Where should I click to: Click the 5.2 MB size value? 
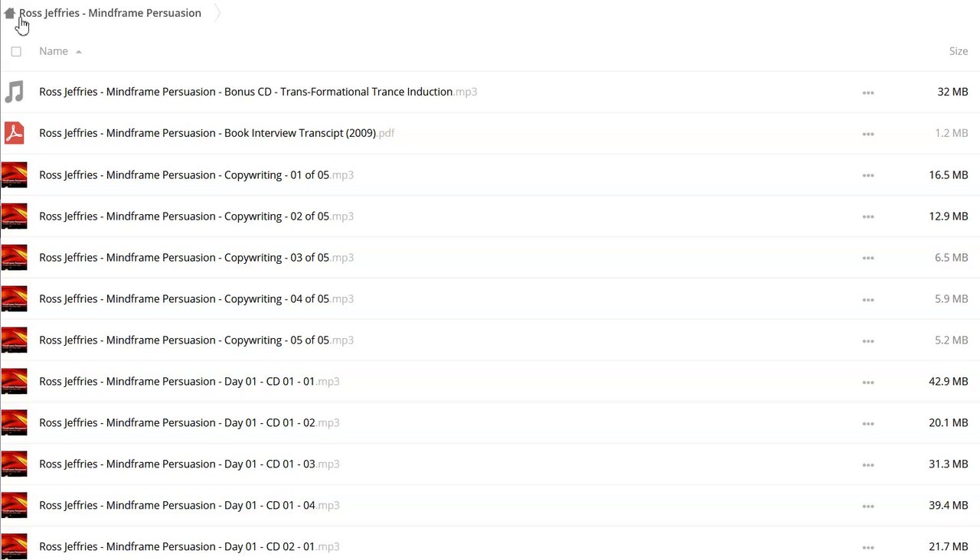952,340
